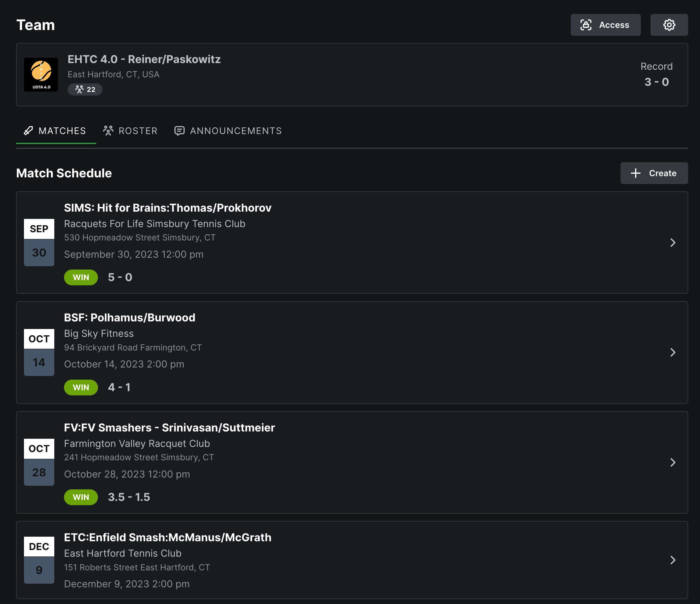The image size is (700, 604).
Task: Click the plus icon on Create
Action: coord(635,173)
